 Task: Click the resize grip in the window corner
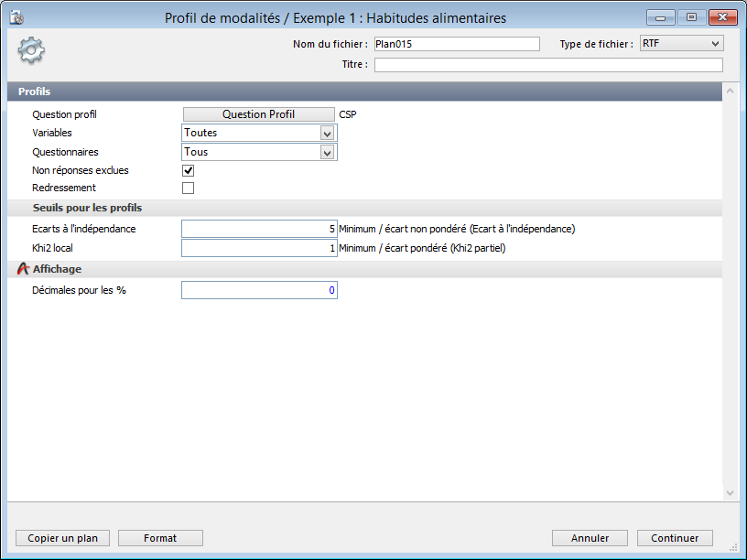coord(733,547)
